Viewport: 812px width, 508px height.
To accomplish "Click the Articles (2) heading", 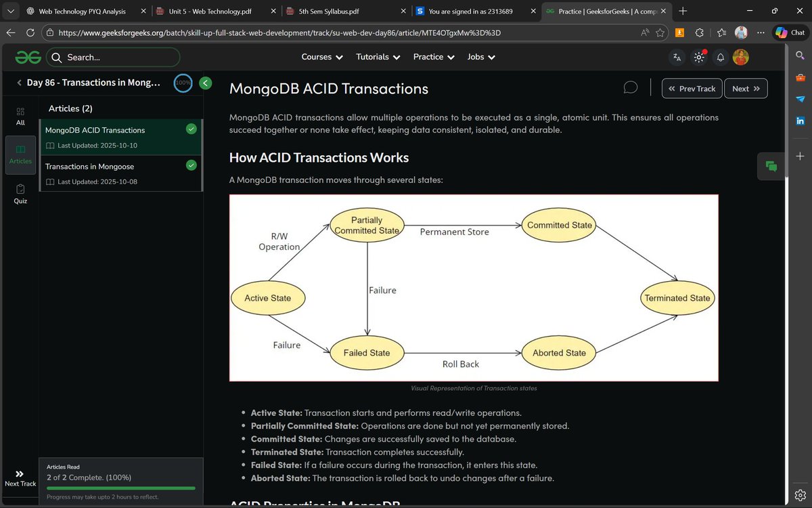I will pos(70,108).
